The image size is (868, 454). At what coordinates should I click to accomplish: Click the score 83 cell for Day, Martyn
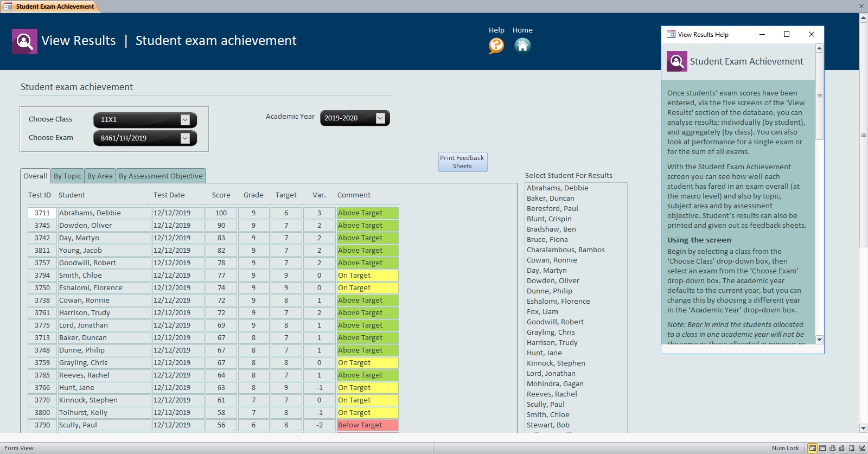pyautogui.click(x=221, y=238)
